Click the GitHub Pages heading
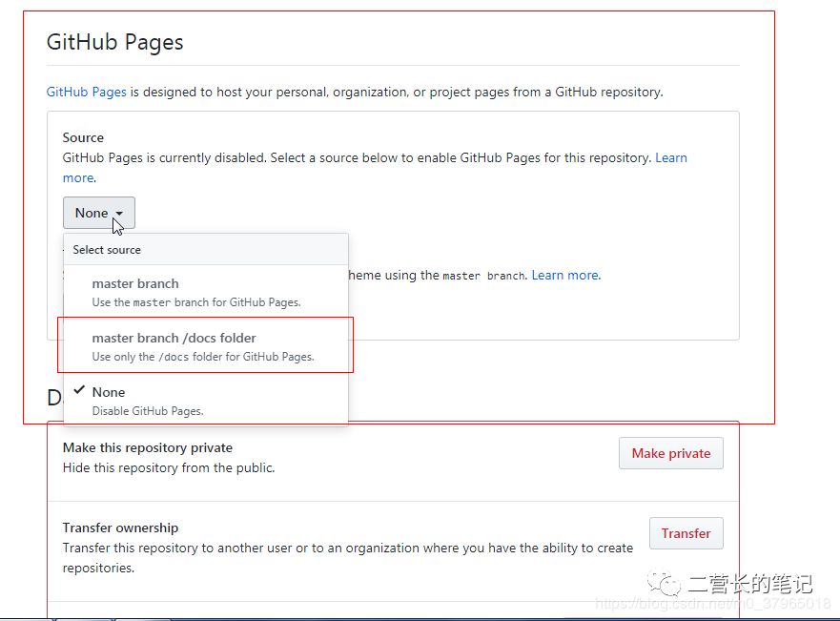Viewport: 840px width, 621px height. pyautogui.click(x=114, y=42)
